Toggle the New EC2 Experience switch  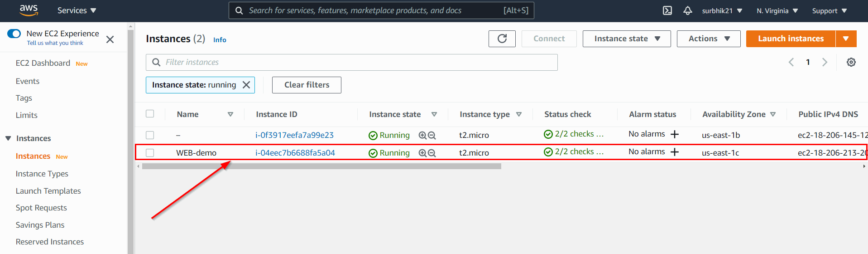point(14,34)
